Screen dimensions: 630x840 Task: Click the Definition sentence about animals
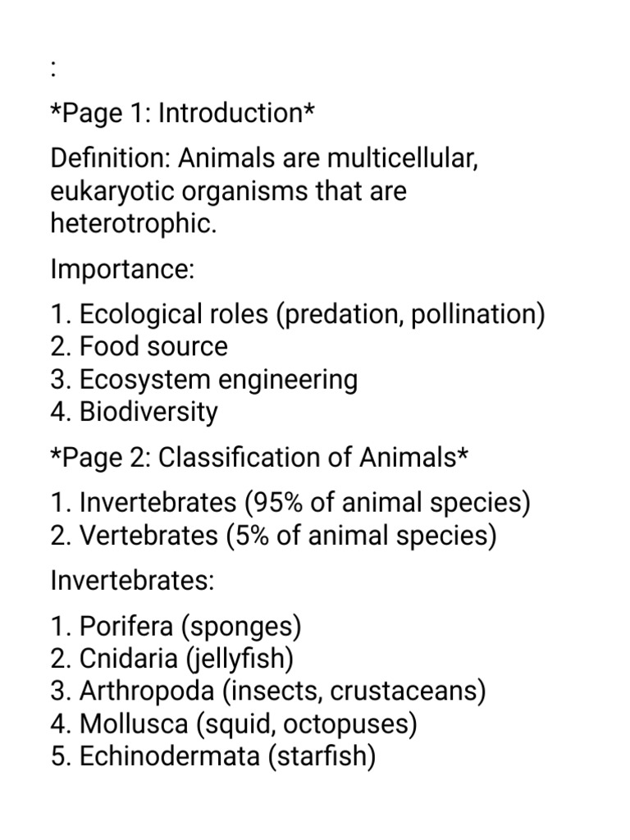(264, 190)
